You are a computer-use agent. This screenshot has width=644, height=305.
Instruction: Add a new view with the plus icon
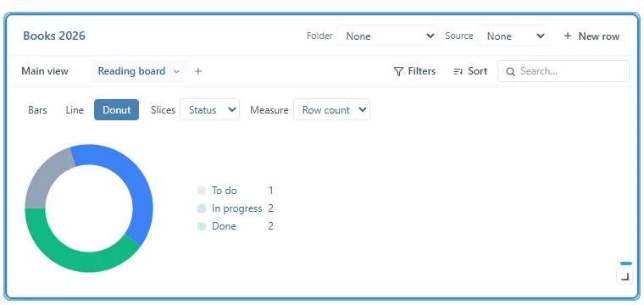point(198,71)
